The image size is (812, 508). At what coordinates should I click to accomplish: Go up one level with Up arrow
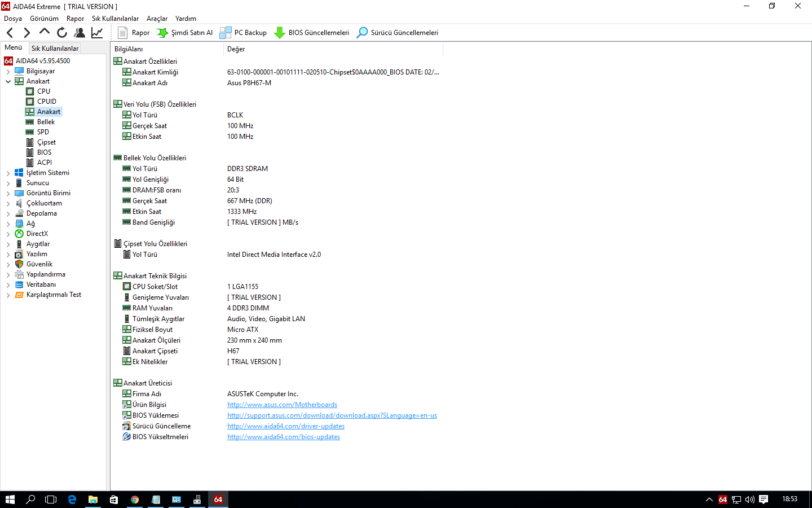point(45,32)
